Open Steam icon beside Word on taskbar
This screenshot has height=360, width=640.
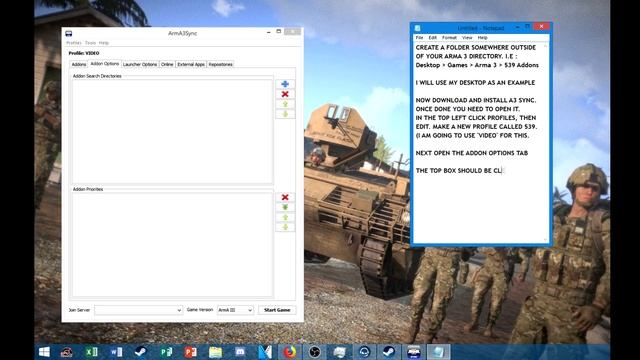pyautogui.click(x=141, y=352)
